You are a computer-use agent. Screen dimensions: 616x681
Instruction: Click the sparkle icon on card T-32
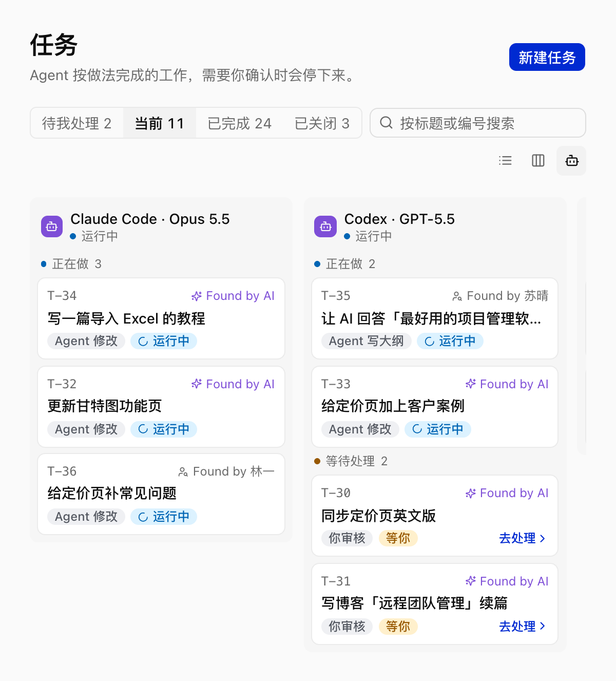(x=197, y=384)
